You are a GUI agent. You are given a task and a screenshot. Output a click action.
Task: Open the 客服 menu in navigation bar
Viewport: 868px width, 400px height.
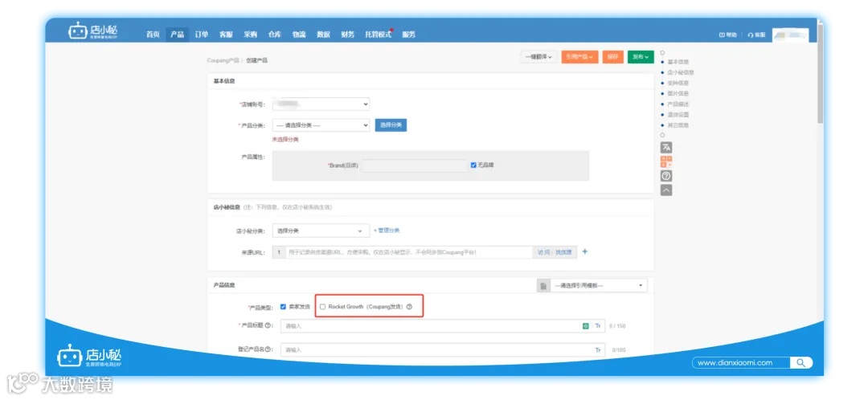226,35
